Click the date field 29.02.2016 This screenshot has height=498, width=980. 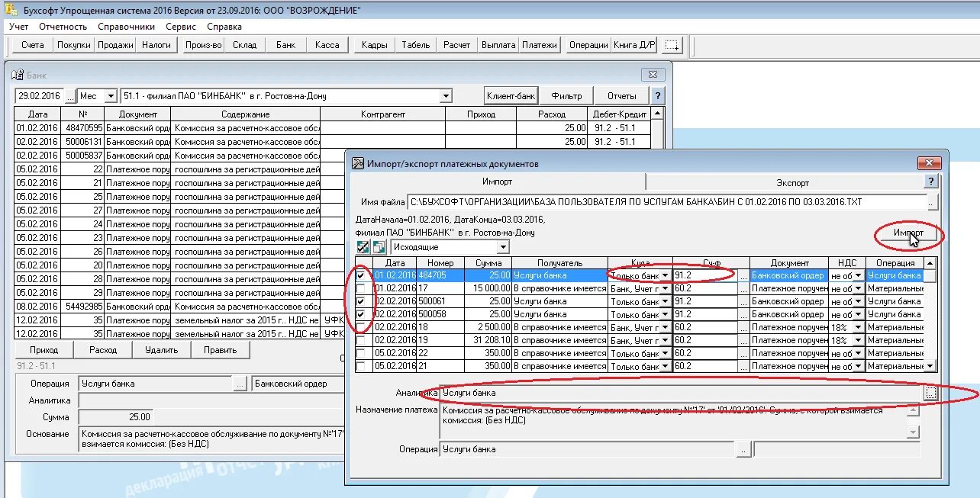pos(39,96)
